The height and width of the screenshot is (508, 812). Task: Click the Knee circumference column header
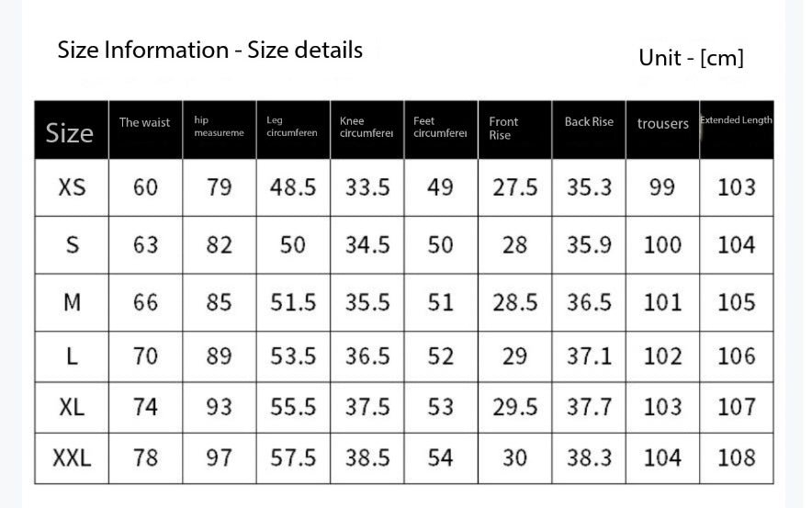367,127
